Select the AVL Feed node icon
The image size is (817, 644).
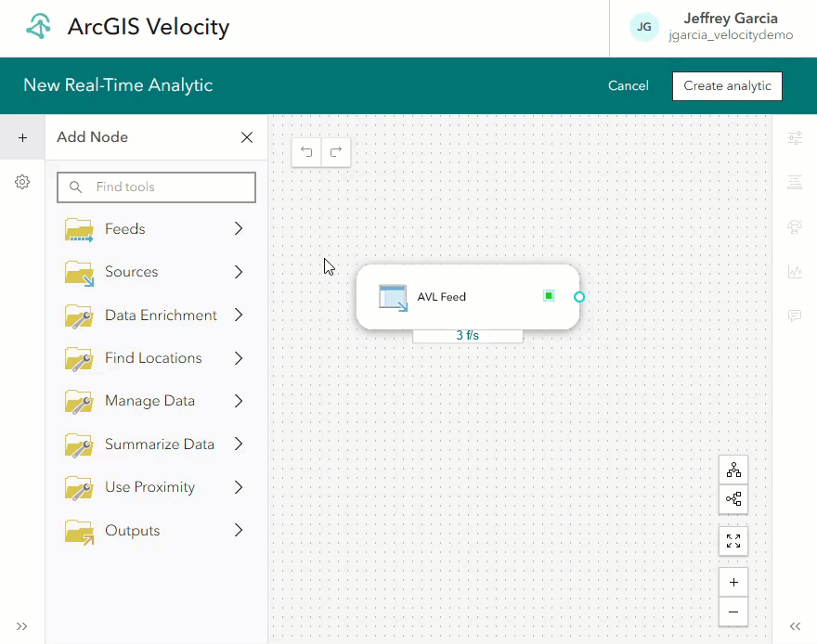(x=393, y=298)
